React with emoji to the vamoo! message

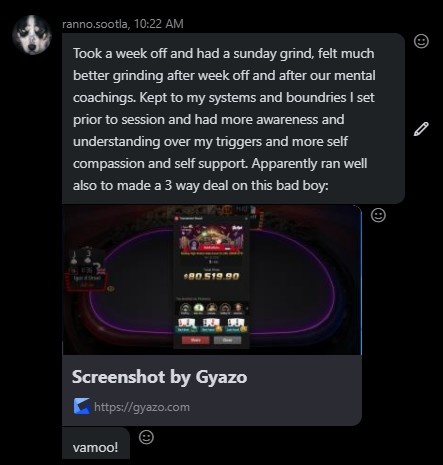point(146,437)
